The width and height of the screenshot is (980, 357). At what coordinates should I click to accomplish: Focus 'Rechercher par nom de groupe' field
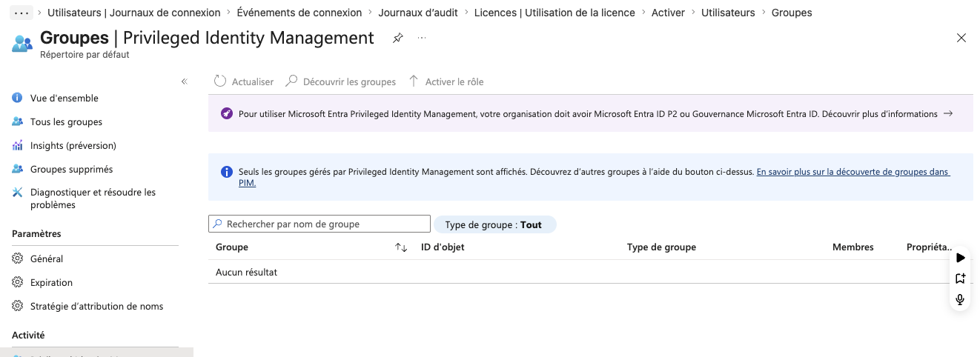pos(320,224)
